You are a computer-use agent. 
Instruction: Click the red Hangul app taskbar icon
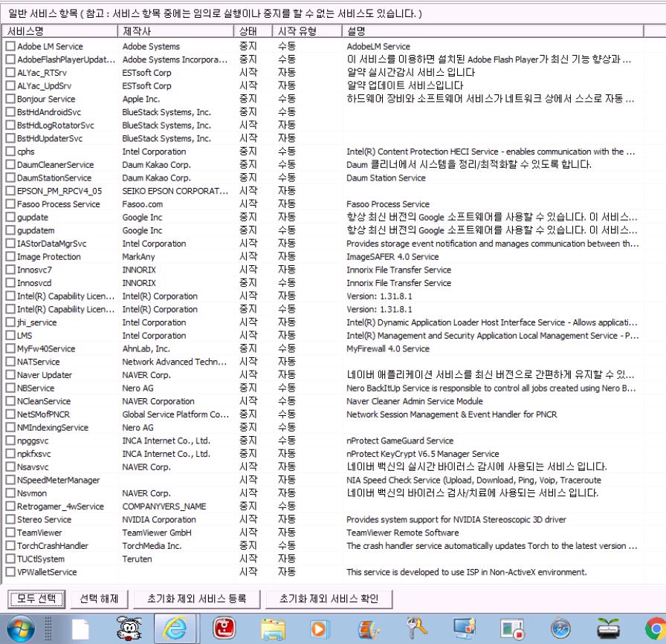tap(223, 627)
